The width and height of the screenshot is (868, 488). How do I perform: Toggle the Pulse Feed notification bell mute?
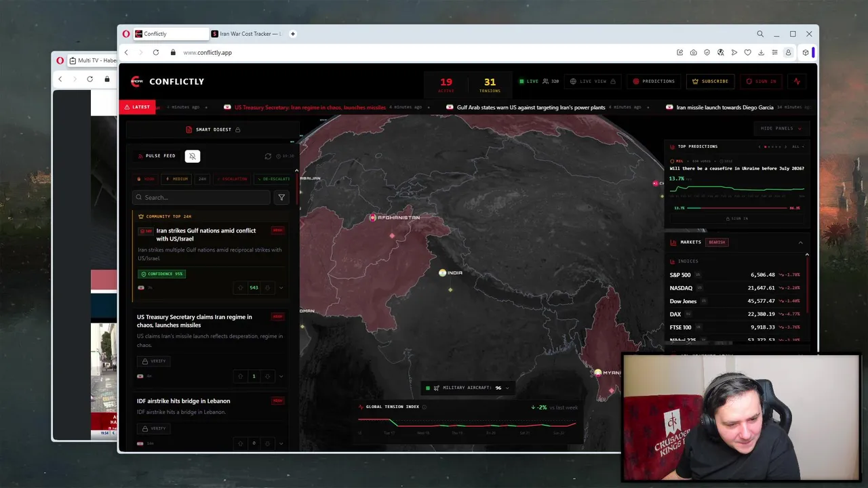pyautogui.click(x=192, y=156)
